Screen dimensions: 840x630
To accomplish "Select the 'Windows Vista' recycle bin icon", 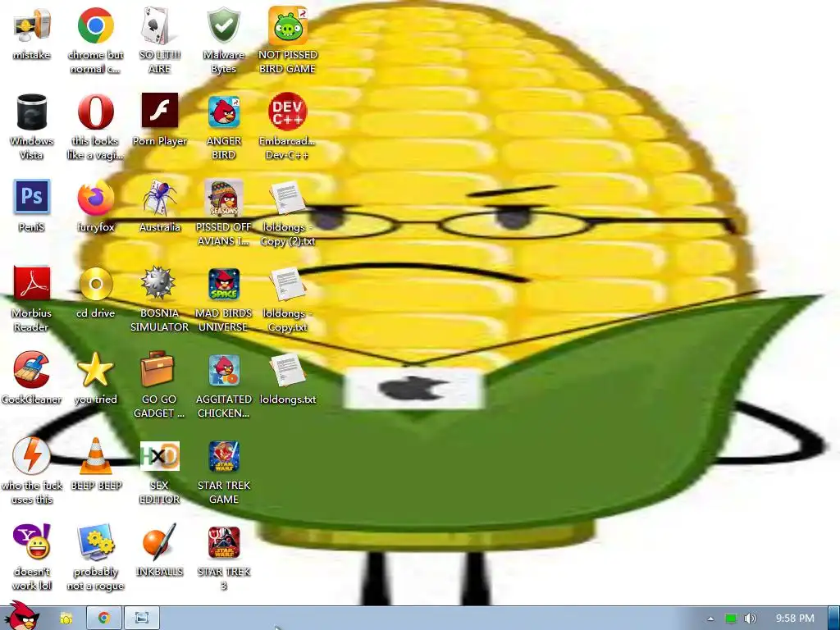I will click(32, 112).
